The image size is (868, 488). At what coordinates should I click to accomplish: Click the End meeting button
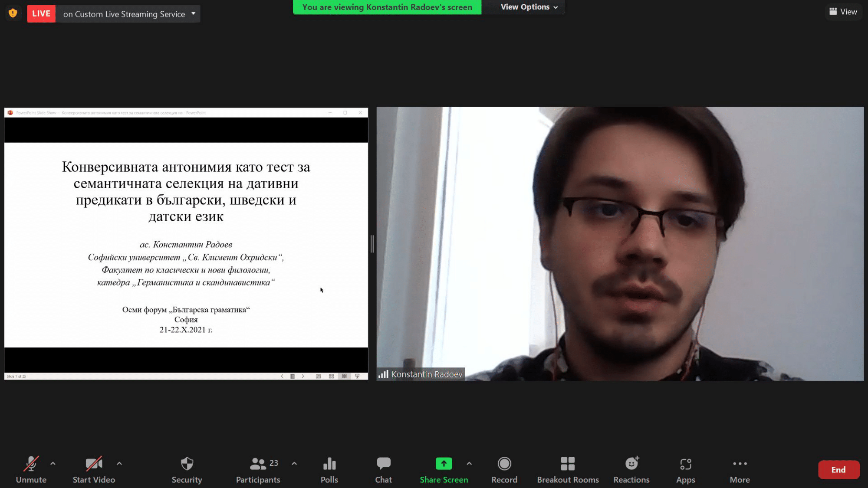click(838, 469)
